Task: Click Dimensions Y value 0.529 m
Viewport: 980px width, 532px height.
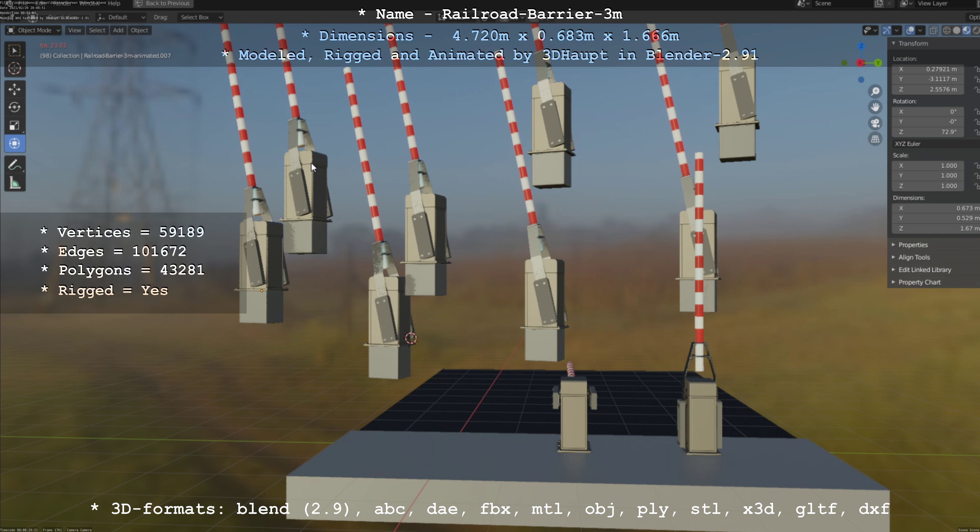Action: pyautogui.click(x=936, y=218)
